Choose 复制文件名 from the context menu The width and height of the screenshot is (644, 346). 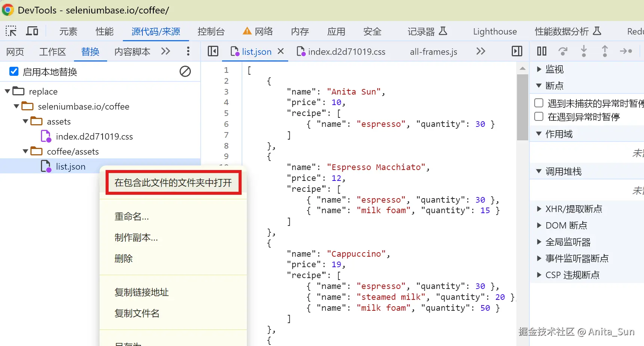click(x=173, y=313)
